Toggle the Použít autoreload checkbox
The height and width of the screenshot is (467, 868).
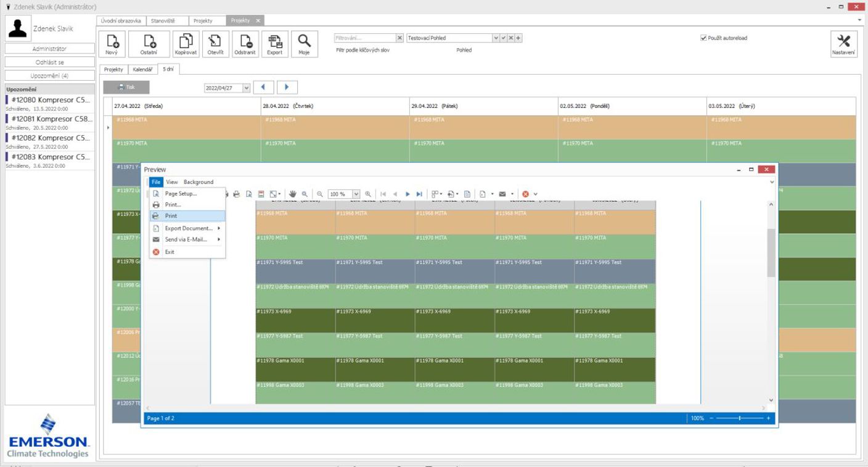(703, 38)
